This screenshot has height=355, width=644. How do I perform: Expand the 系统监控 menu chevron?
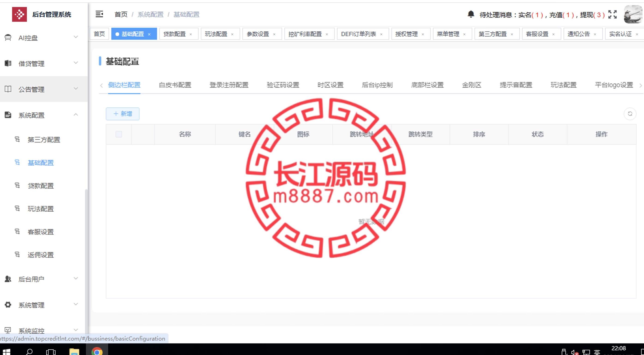point(76,330)
